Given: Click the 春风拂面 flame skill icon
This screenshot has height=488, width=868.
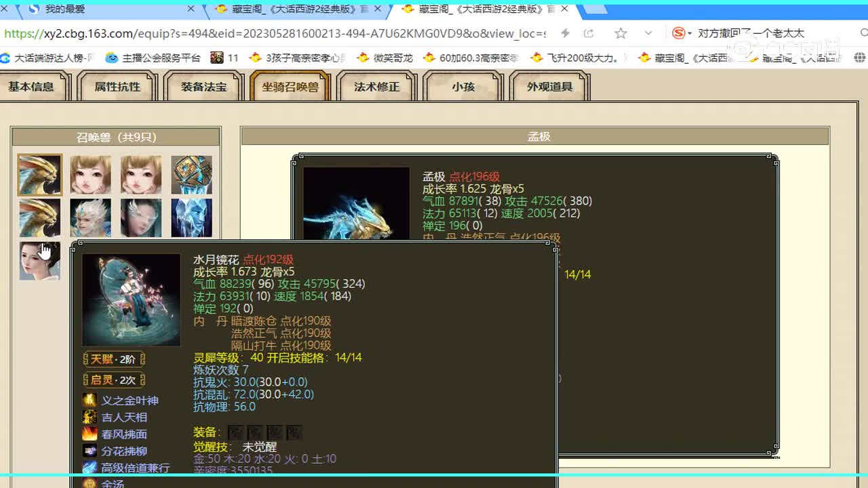Looking at the screenshot, I should tap(90, 434).
